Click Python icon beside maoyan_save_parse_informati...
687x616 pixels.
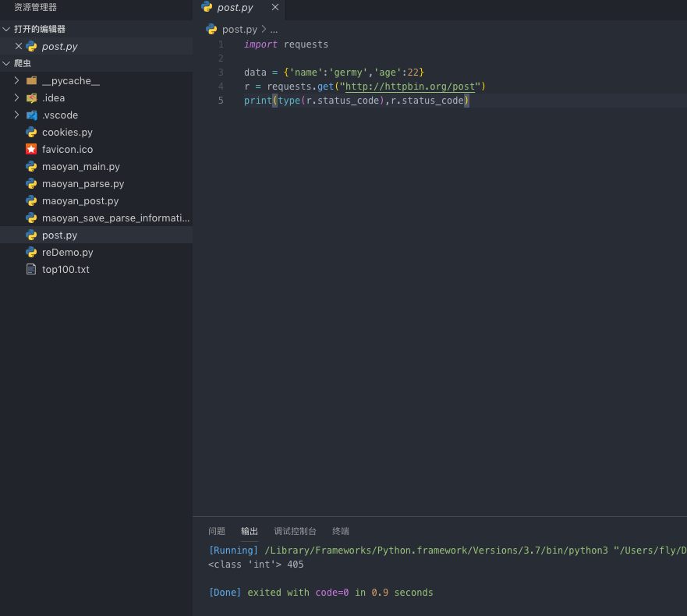31,218
